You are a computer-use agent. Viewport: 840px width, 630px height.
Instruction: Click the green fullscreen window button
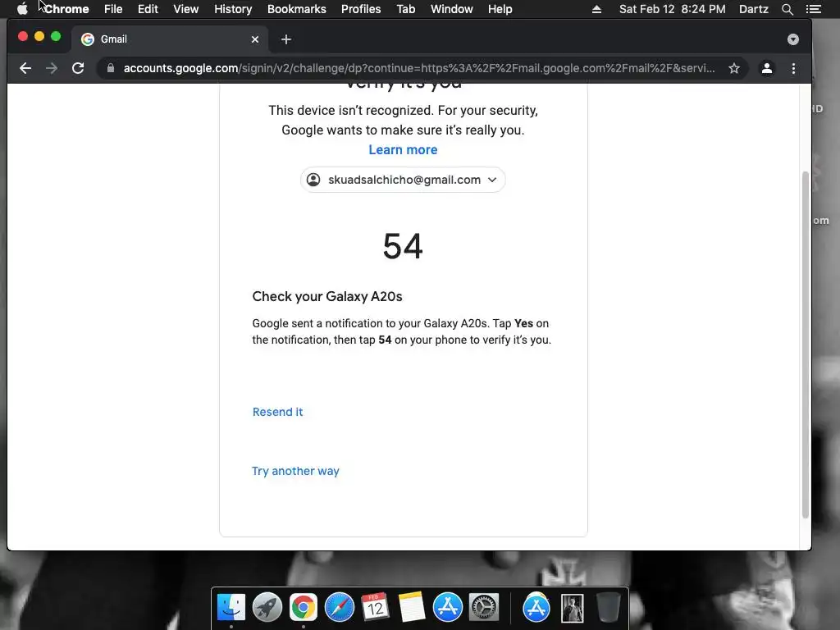[56, 36]
